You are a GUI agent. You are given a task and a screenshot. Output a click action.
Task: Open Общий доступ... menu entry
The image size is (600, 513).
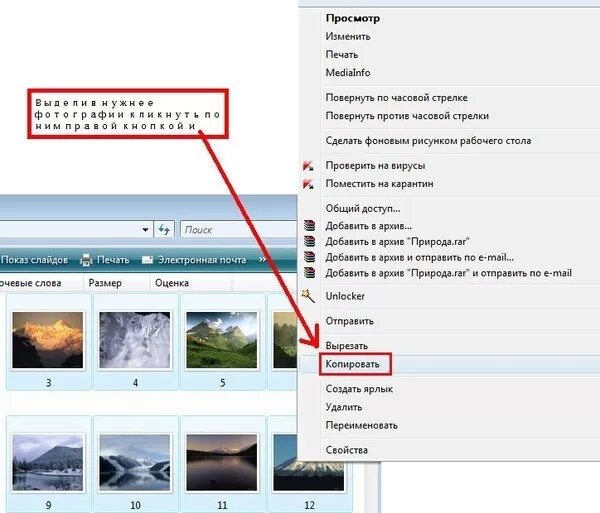[x=363, y=208]
